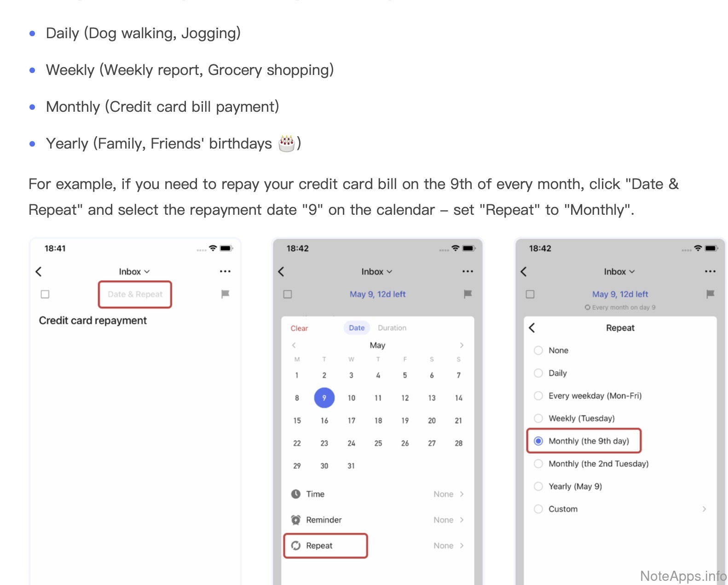Select Every weekday (Mon-Fri) radio option
Image resolution: width=728 pixels, height=585 pixels.
pyautogui.click(x=538, y=396)
